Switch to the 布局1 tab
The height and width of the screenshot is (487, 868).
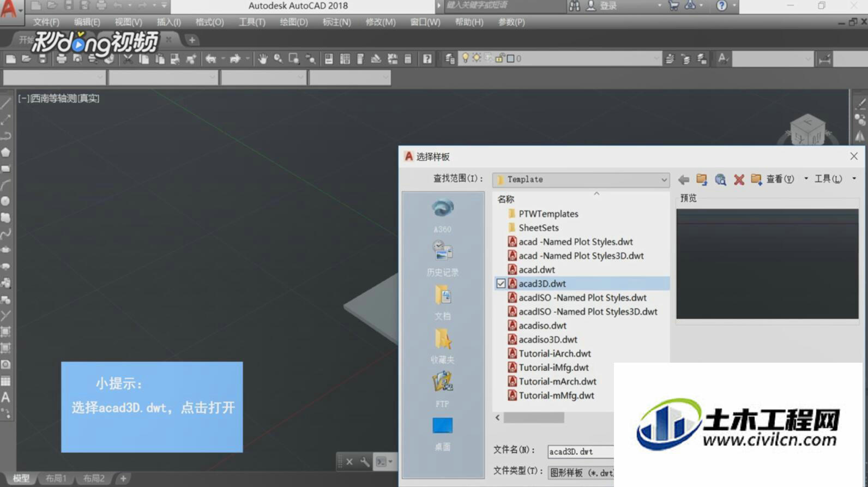pyautogui.click(x=56, y=478)
